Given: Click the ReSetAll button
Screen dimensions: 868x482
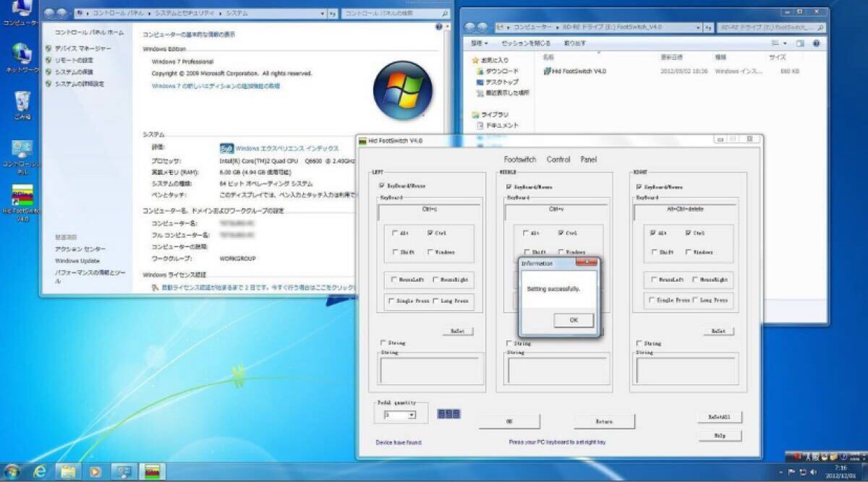Looking at the screenshot, I should pos(719,417).
